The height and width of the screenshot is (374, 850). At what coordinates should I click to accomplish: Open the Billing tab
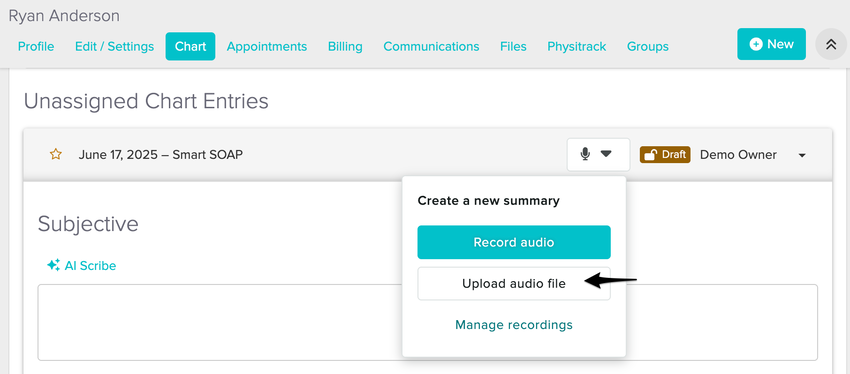click(x=345, y=47)
